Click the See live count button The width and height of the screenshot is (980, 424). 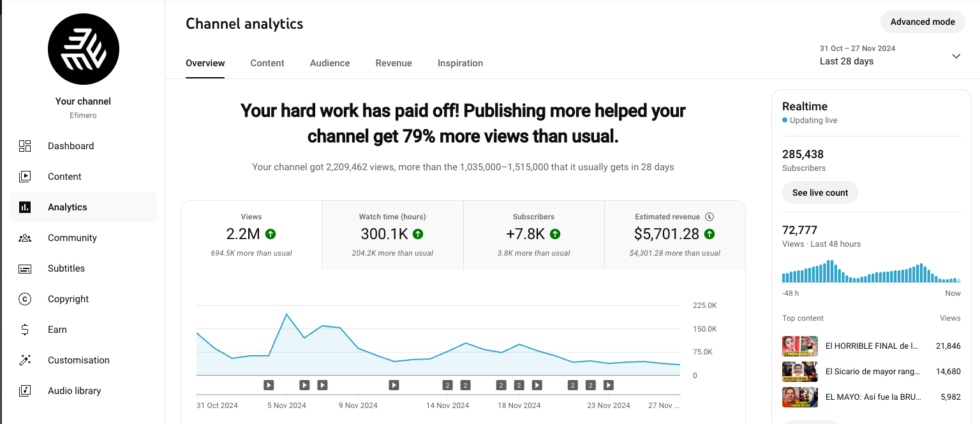point(820,193)
